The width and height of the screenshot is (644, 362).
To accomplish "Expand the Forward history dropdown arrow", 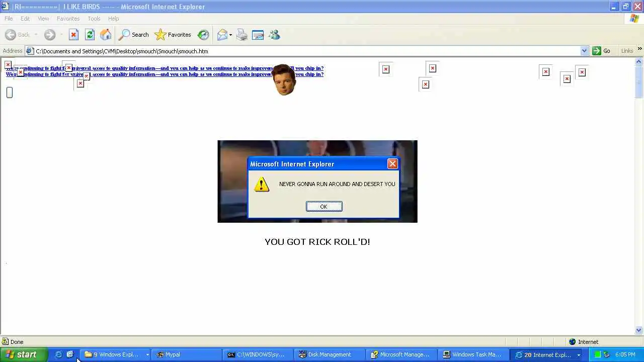I will click(x=61, y=35).
